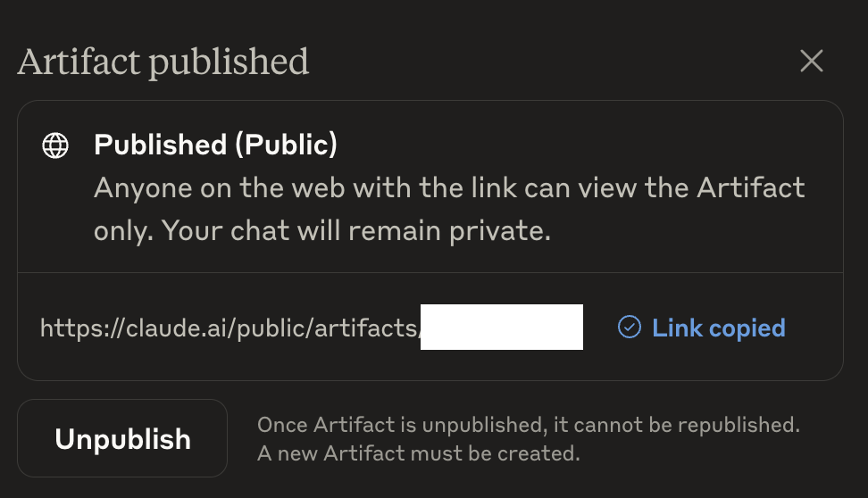The image size is (868, 498).
Task: Click the Artifact published dialog title
Action: coord(163,62)
